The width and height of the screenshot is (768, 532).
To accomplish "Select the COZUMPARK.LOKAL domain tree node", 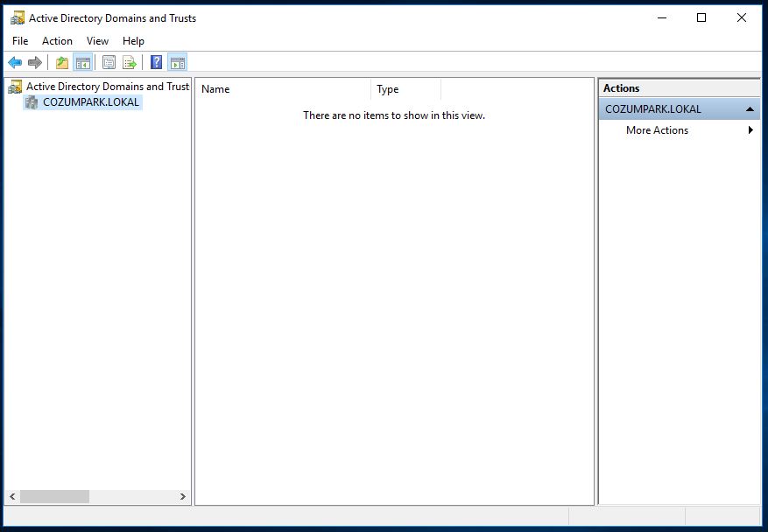I will pos(91,102).
